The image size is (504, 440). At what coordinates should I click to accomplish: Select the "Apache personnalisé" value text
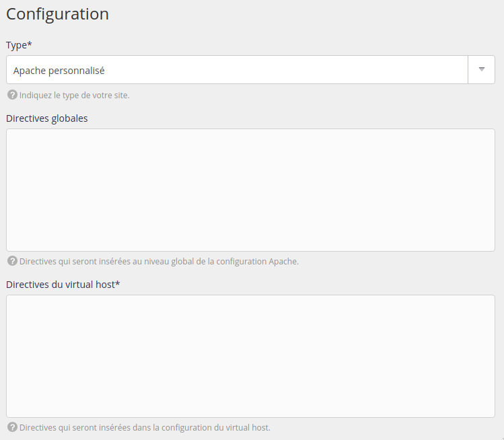coord(59,70)
